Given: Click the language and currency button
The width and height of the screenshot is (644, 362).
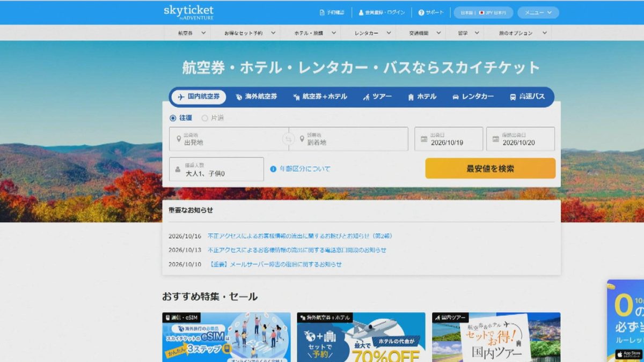Looking at the screenshot, I should tap(484, 12).
